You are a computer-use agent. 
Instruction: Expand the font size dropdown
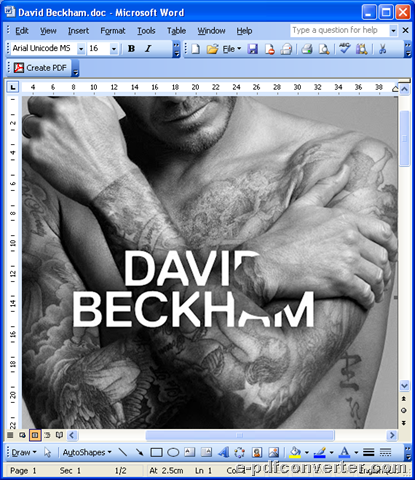114,49
